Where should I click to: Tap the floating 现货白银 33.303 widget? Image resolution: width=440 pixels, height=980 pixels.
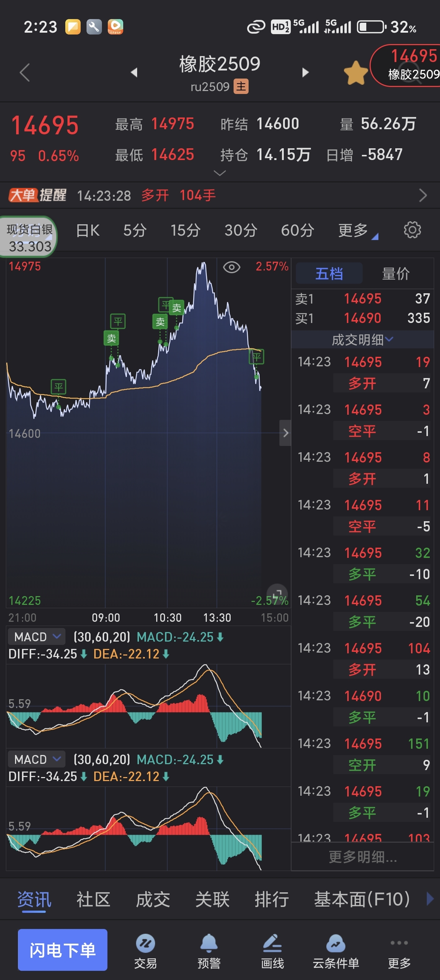click(x=29, y=237)
